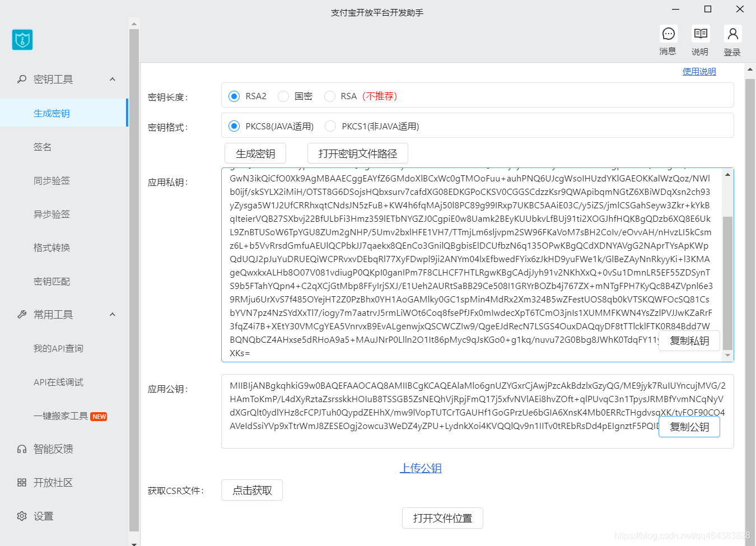Select the RSA2 key length option
Image resolution: width=756 pixels, height=546 pixels.
point(234,96)
